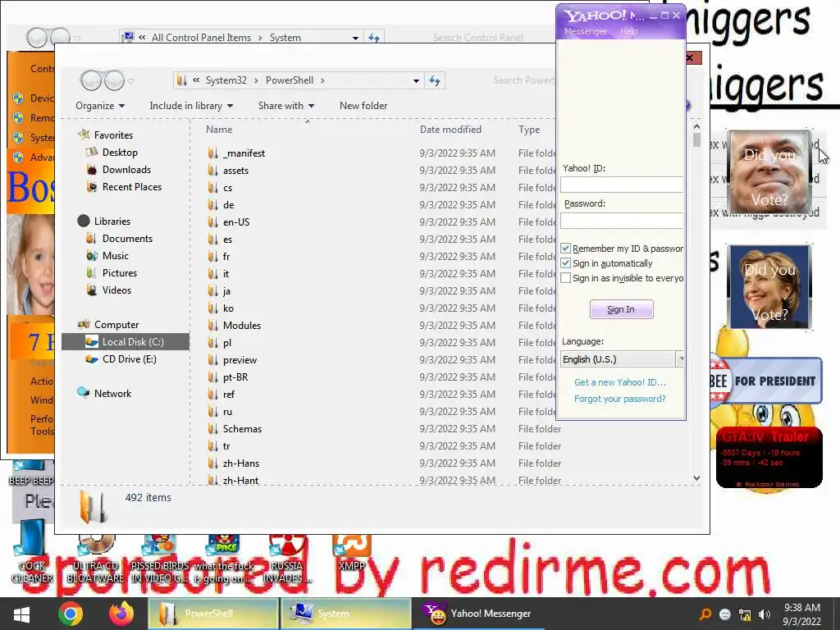Open the Documents library icon
Image resolution: width=840 pixels, height=630 pixels.
[92, 239]
